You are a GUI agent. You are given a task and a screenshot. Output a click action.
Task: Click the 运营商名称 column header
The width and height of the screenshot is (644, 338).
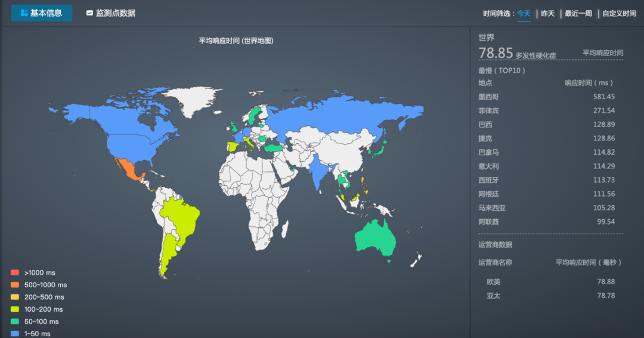[495, 262]
